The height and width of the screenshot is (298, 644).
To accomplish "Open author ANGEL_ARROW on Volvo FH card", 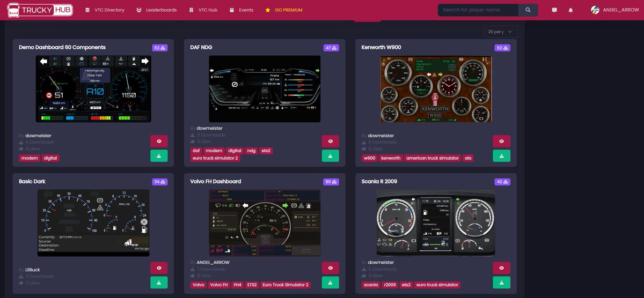I will [x=213, y=263].
